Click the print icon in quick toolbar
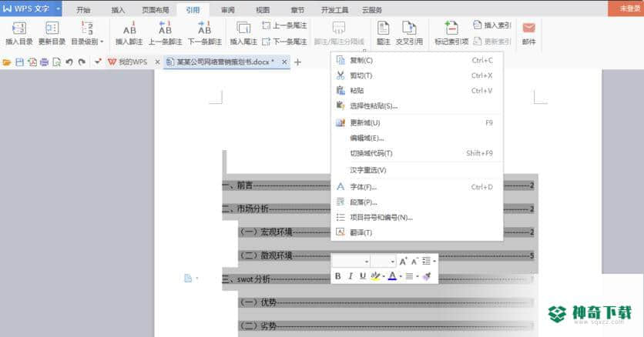 click(x=45, y=62)
